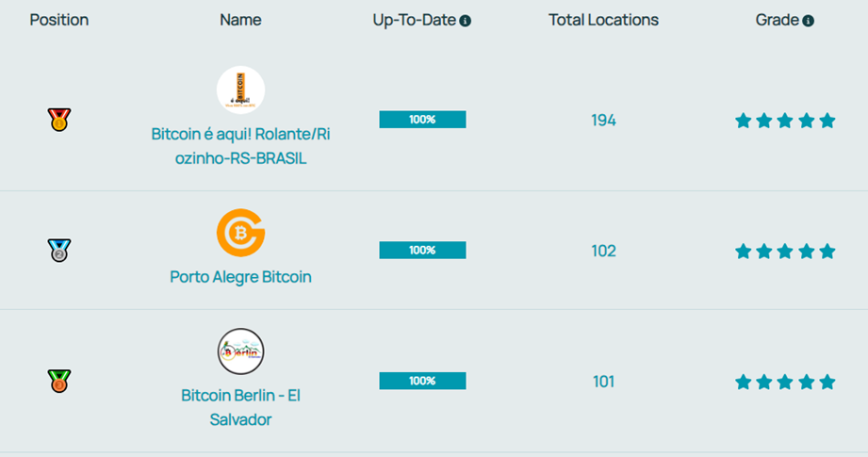Click the Position column header
The width and height of the screenshot is (868, 457).
pos(59,20)
